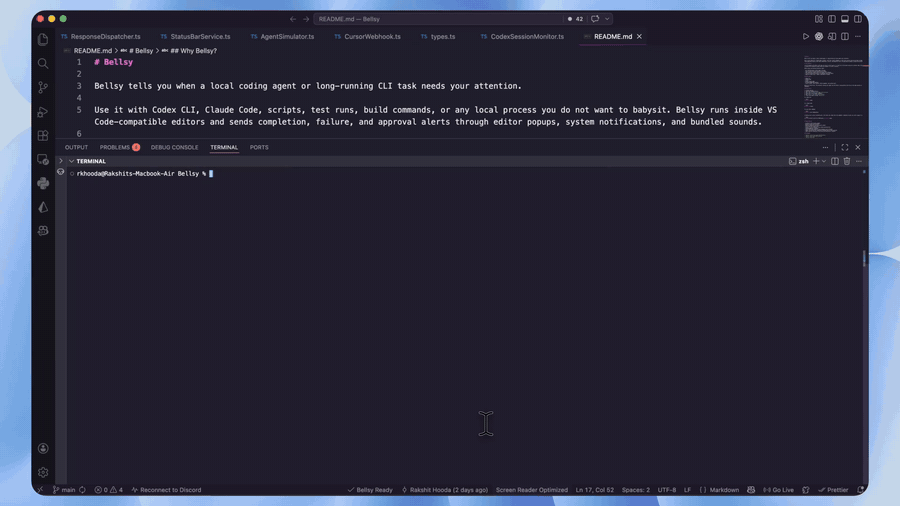Open panel views and more actions
The width and height of the screenshot is (900, 506).
point(825,147)
